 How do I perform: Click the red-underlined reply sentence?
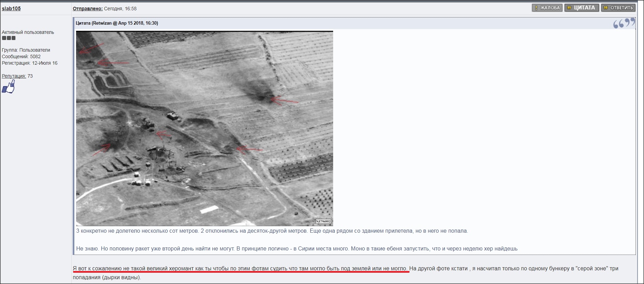[240, 269]
